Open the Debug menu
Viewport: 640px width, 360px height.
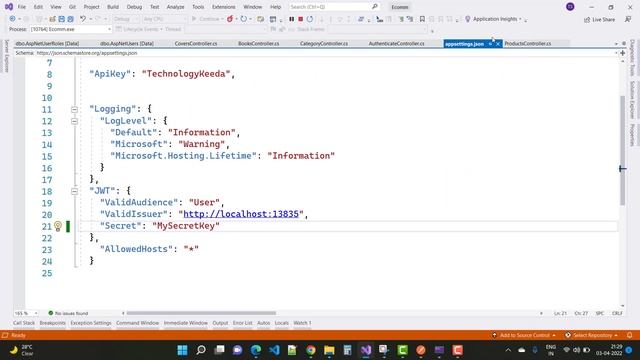click(134, 7)
